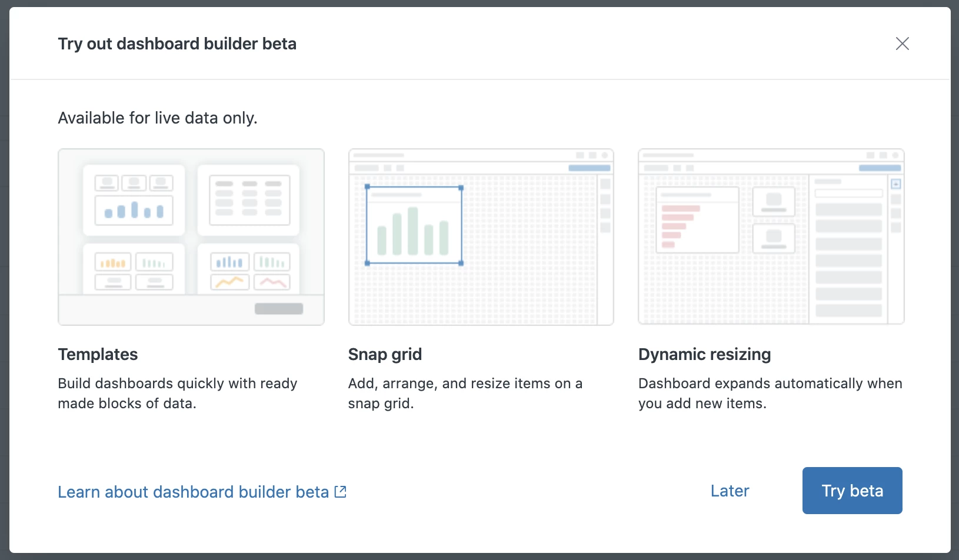
Task: Select the Dynamic resizing illustration thumbnail
Action: point(771,237)
